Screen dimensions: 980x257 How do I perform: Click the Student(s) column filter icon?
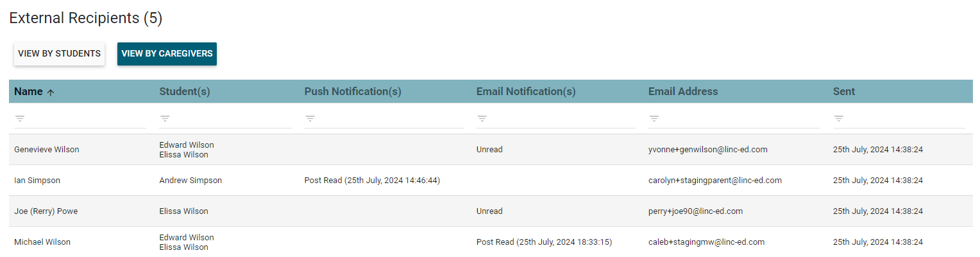[165, 119]
